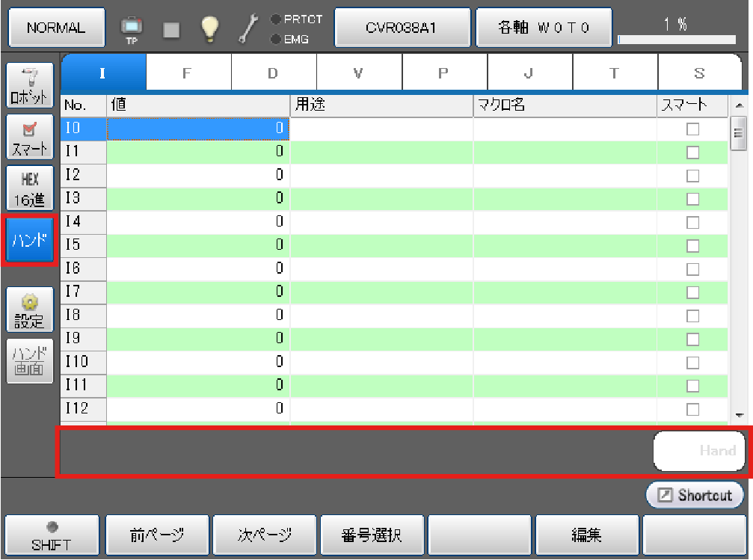Toggle HEX 16進 display mode
The height and width of the screenshot is (560, 753).
coord(30,188)
